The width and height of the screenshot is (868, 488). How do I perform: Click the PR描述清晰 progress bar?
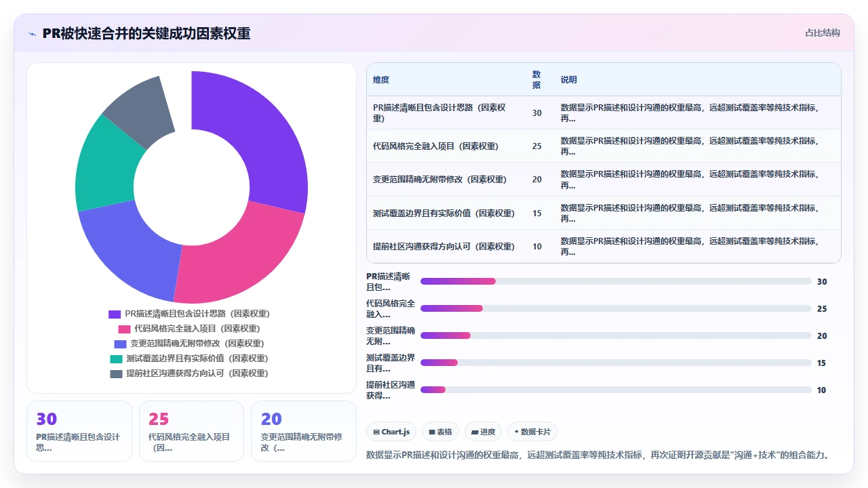[x=616, y=281]
